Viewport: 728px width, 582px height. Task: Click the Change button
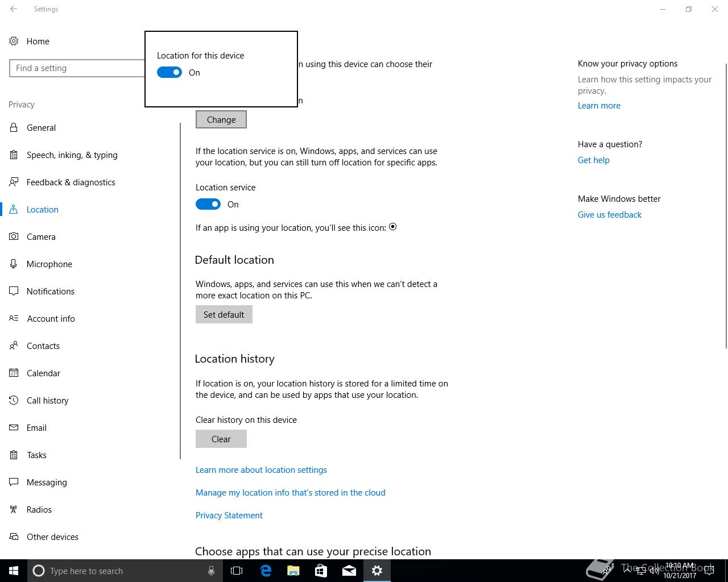click(221, 119)
